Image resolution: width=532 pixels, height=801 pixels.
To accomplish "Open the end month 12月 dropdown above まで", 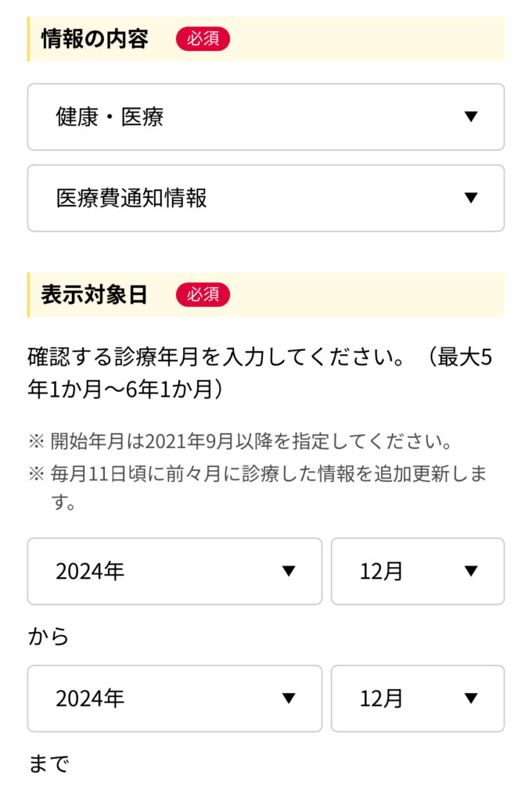I will 418,699.
